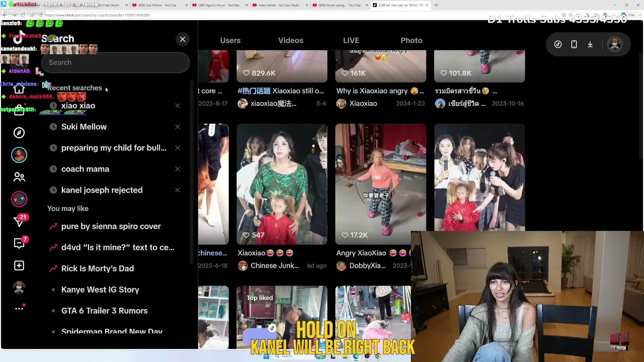Open the video thumbnail with 547 likes
This screenshot has height=362, width=644.
coord(282,184)
